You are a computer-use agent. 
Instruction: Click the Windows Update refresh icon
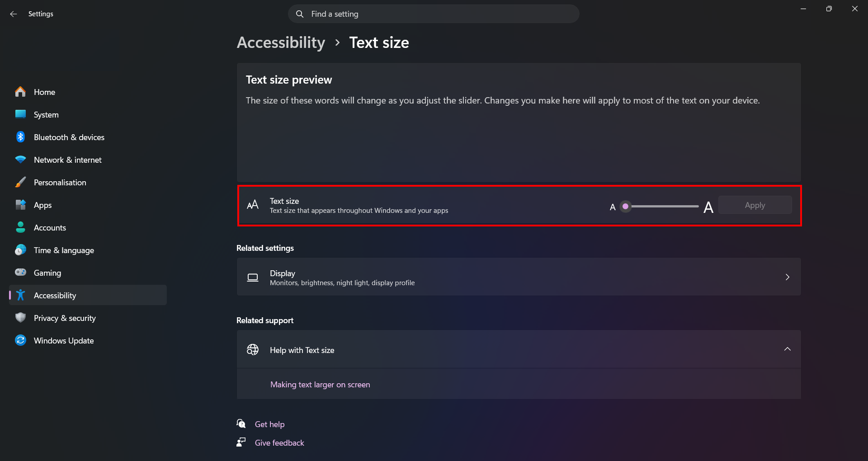click(x=20, y=340)
